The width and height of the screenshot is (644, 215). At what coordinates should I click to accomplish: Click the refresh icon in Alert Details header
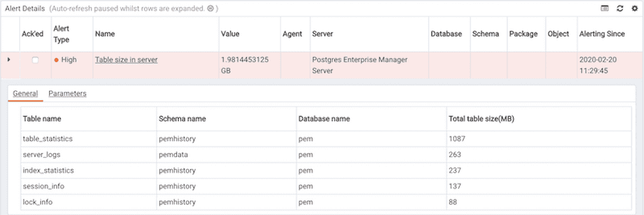(x=620, y=8)
